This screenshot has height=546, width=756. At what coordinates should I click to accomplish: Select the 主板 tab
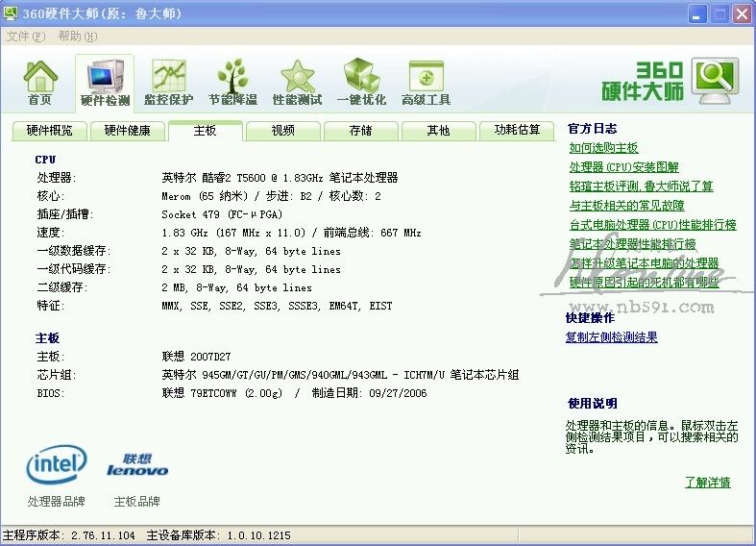tap(205, 131)
